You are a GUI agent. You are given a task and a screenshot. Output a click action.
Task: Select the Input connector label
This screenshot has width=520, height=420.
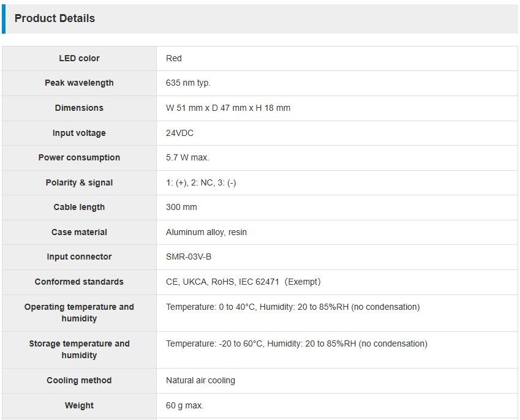point(79,257)
